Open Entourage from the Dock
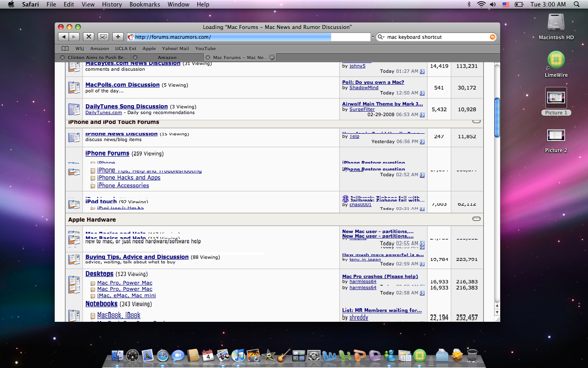The height and width of the screenshot is (368, 588). pos(374,355)
